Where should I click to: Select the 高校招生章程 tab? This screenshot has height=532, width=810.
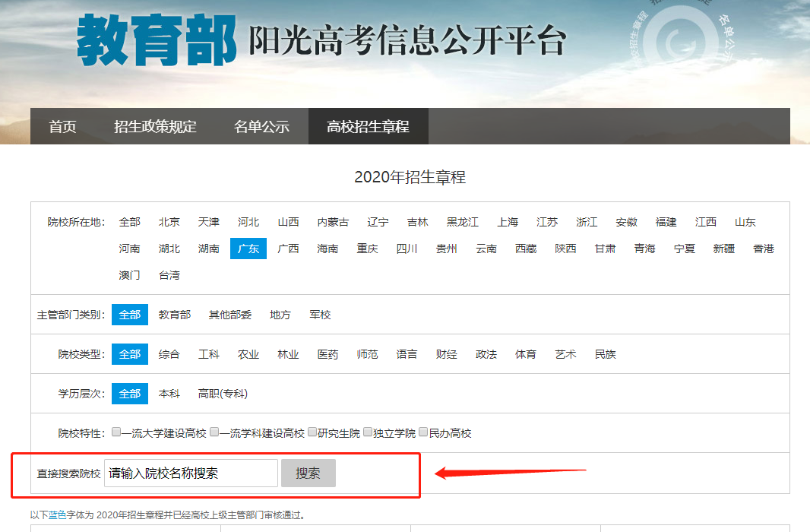click(x=368, y=127)
